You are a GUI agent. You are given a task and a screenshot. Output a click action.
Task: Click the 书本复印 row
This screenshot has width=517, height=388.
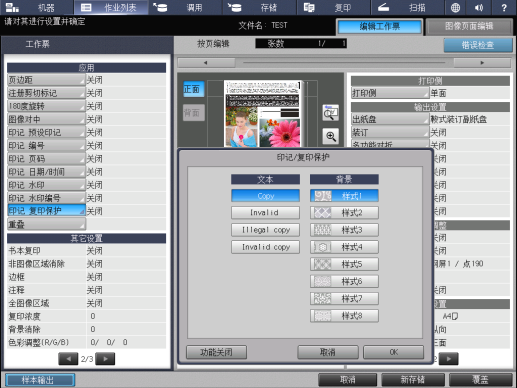[87, 251]
